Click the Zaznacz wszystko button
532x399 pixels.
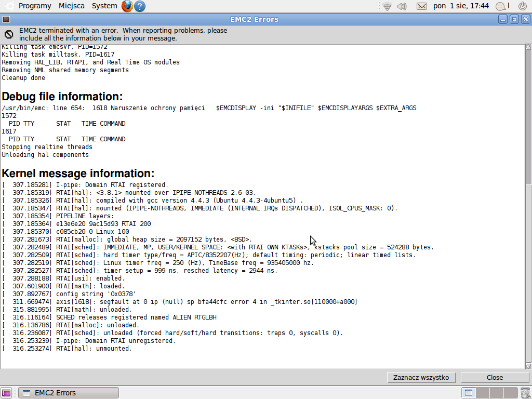(421, 378)
